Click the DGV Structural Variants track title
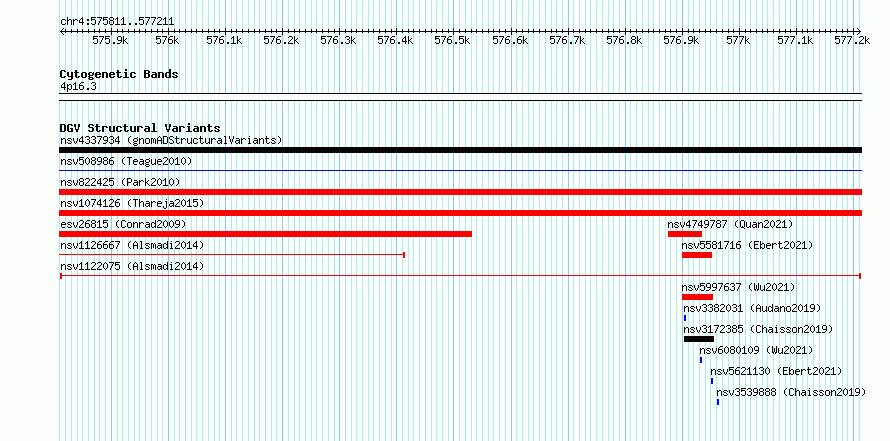 [x=140, y=128]
